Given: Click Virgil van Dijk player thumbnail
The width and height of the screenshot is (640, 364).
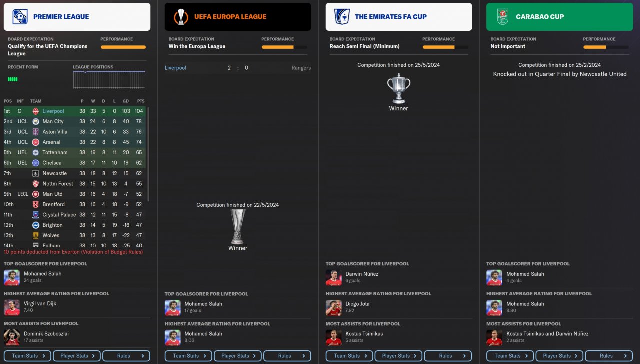Looking at the screenshot, I should (12, 307).
